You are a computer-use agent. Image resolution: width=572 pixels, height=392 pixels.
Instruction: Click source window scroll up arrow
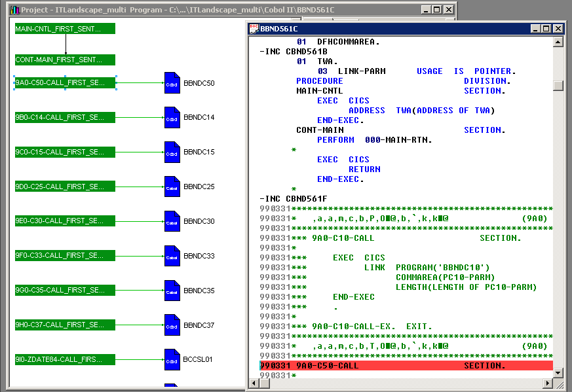click(558, 42)
